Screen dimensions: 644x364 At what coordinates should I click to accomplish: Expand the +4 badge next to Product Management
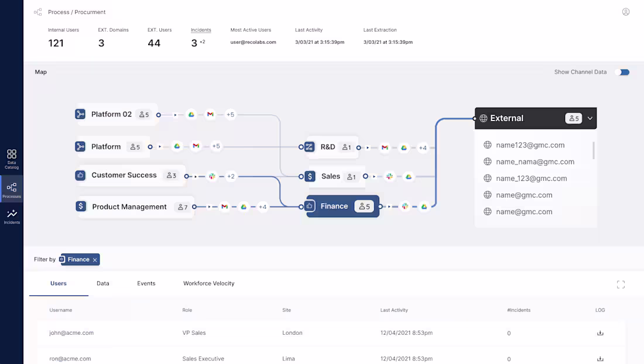click(261, 207)
